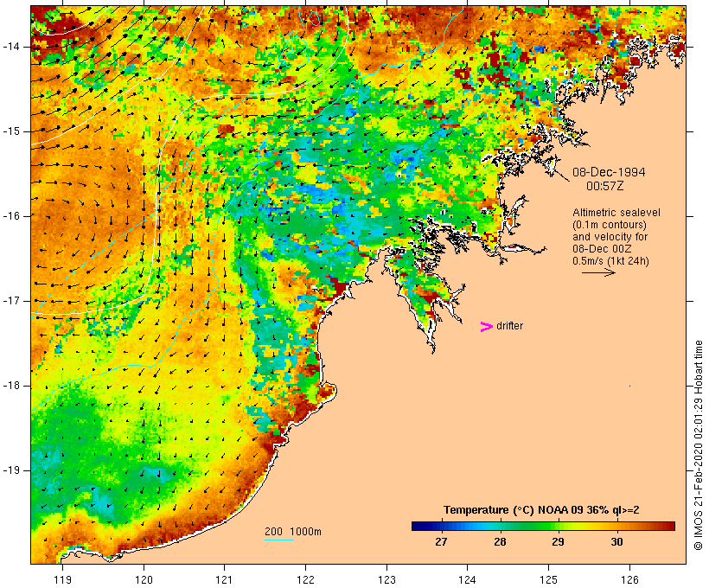Click the colorbar label '28'
Viewport: 709px width, 588px height.
500,542
